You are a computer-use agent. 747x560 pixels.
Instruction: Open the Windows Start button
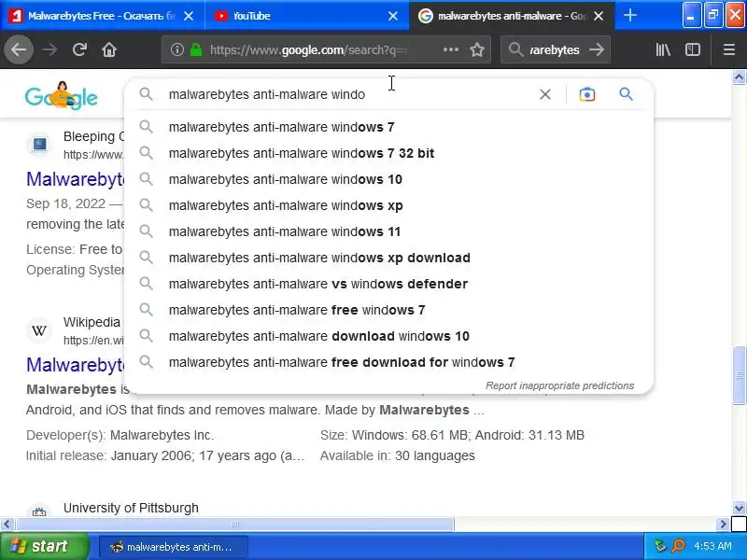click(44, 546)
